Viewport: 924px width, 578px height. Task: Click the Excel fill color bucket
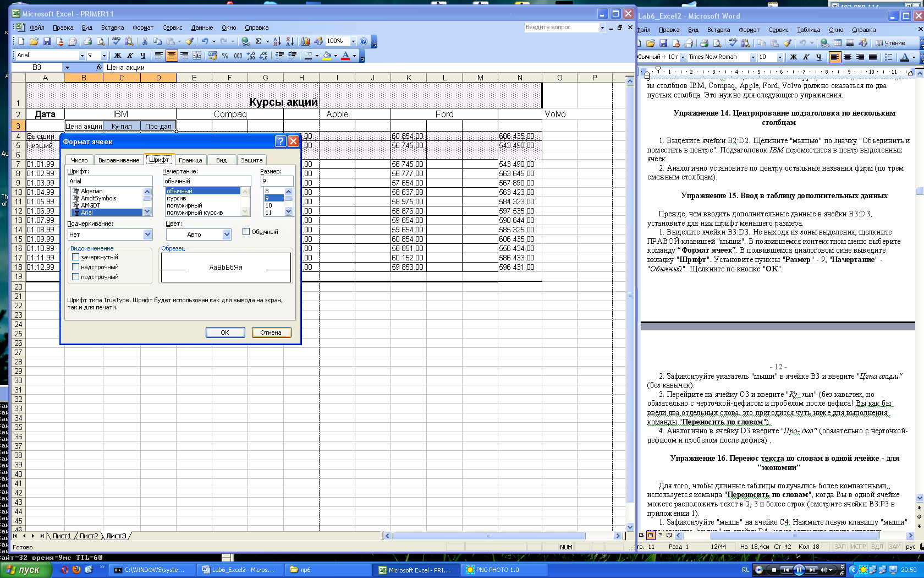pyautogui.click(x=327, y=56)
